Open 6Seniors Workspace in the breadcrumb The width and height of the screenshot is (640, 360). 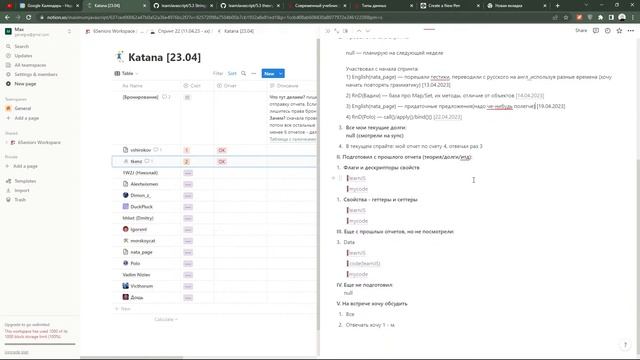(110, 31)
